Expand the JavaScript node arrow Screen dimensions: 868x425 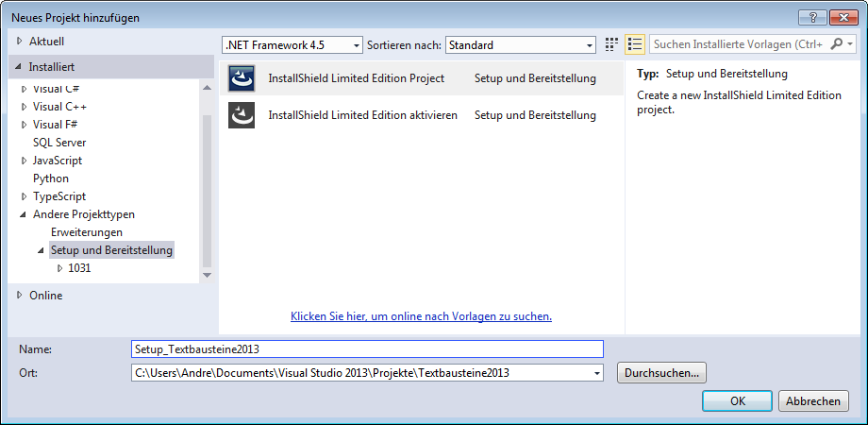25,161
